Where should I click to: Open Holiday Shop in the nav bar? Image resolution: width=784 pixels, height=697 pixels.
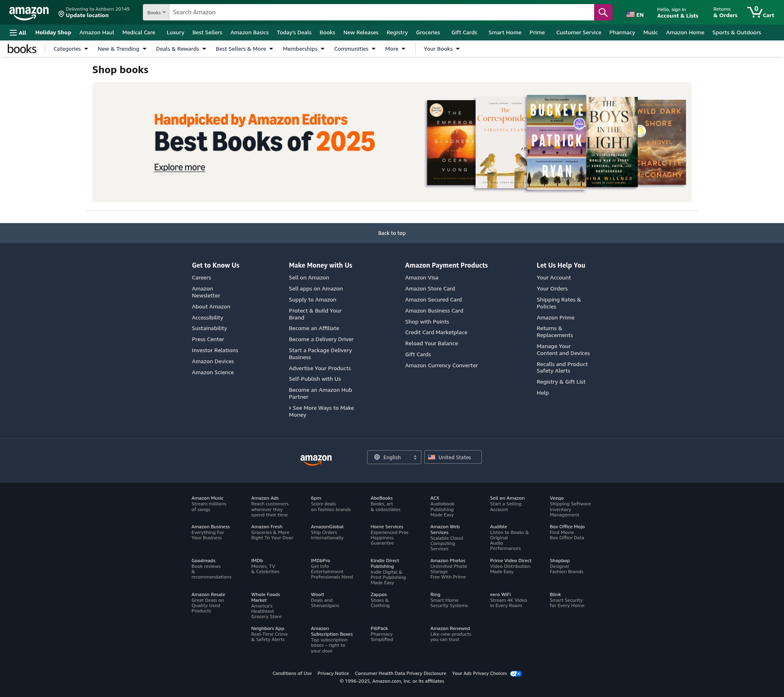53,33
